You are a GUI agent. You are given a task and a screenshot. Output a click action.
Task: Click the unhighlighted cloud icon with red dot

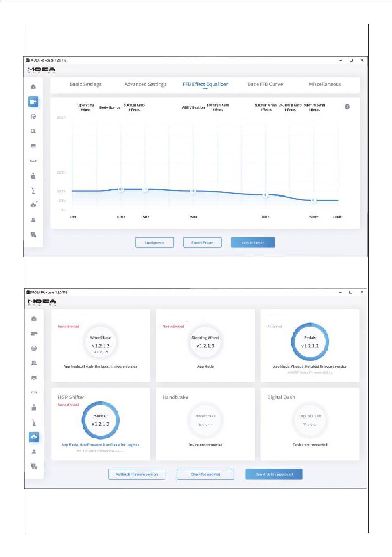pyautogui.click(x=34, y=205)
